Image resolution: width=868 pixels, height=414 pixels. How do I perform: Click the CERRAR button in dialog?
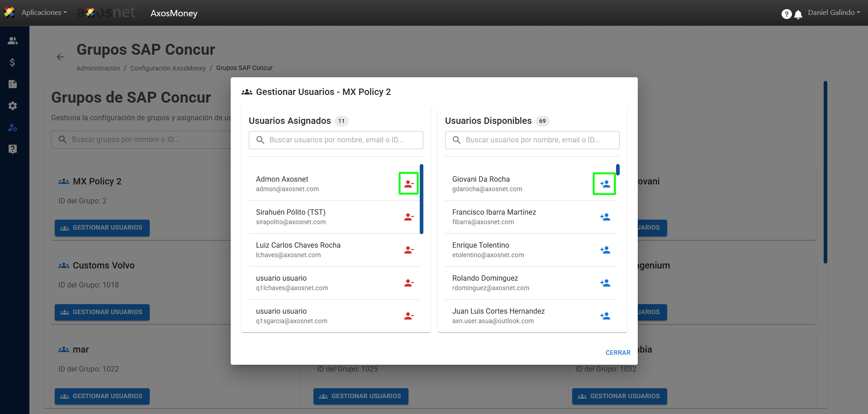tap(617, 353)
